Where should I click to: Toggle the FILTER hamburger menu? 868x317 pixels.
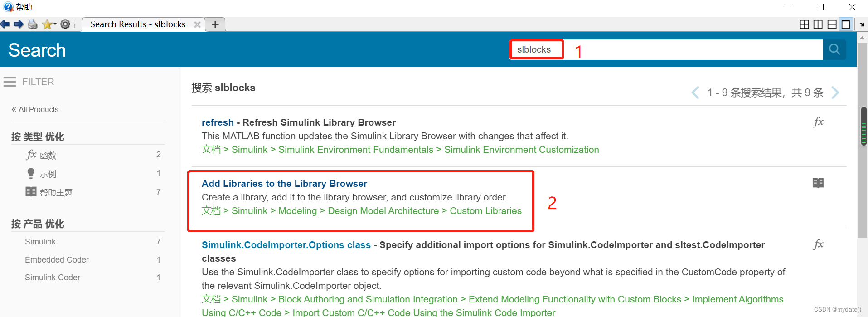coord(10,82)
